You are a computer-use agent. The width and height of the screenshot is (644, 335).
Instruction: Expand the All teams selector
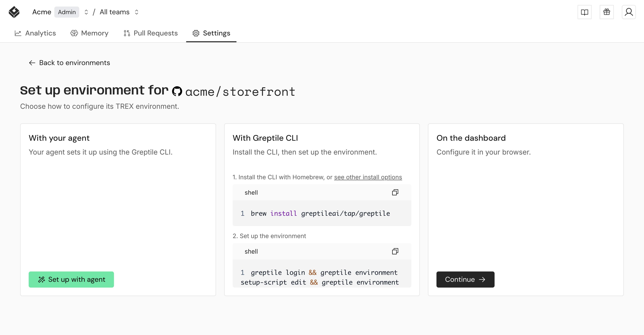pos(137,12)
